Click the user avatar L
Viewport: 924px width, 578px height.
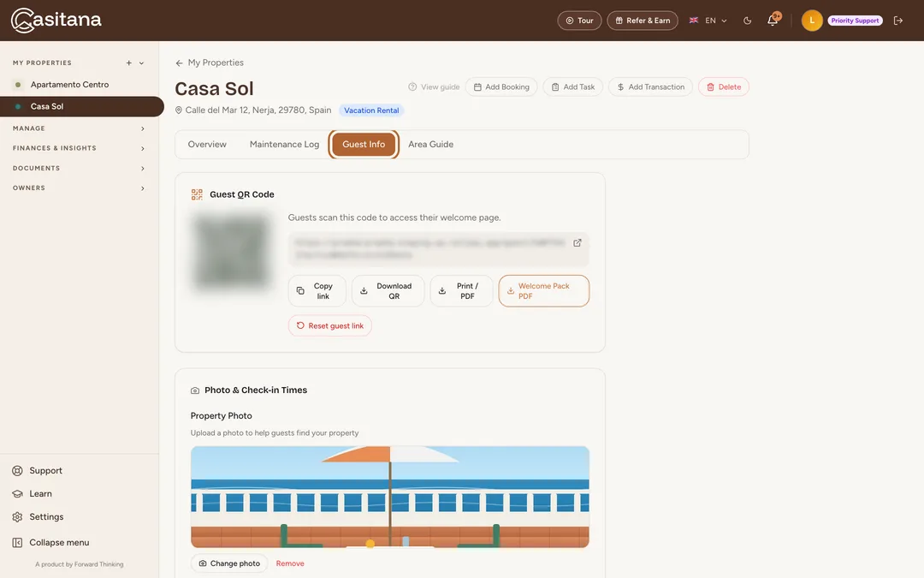(x=811, y=21)
